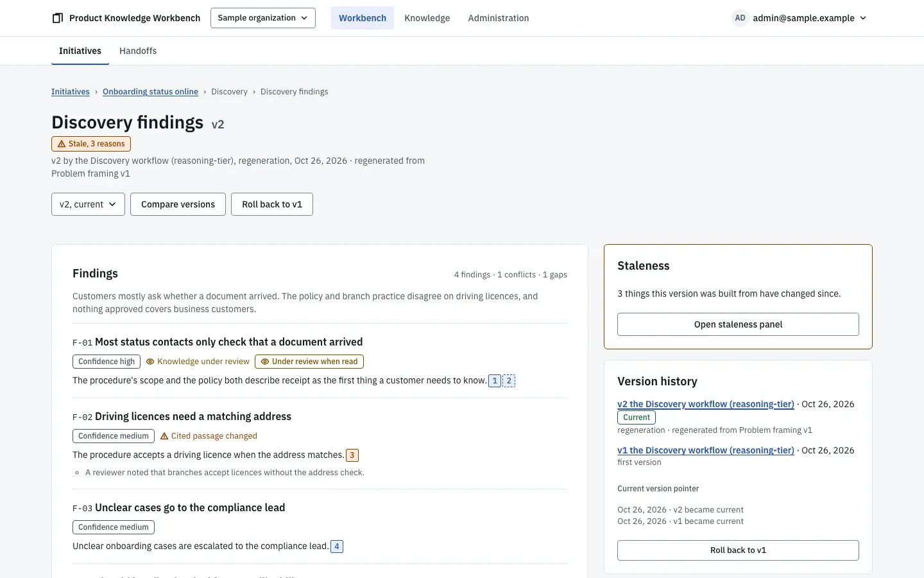Viewport: 924px width, 578px height.
Task: Click heading Most status contacts only check that a document arrived
Action: click(x=229, y=342)
